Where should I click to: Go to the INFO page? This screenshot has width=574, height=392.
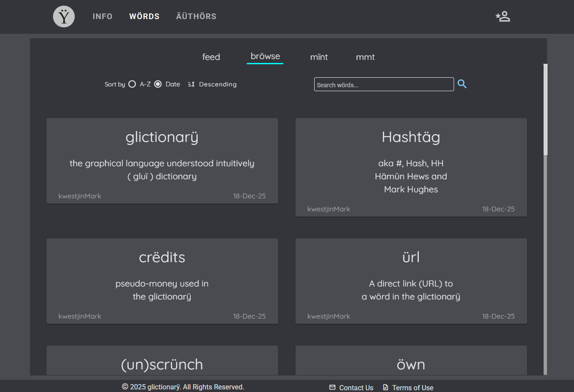103,16
